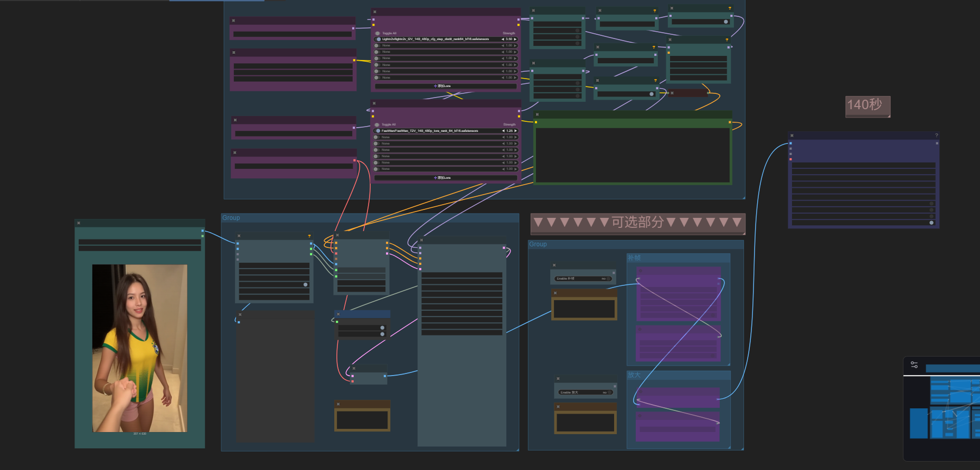Click the collapse dot on the Lightx2v LoRA loader node
980x470 pixels.
[374, 12]
